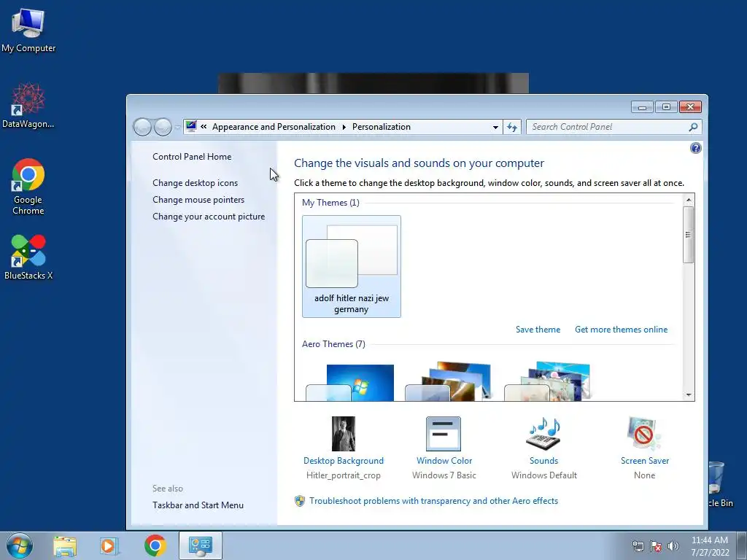The image size is (747, 560).
Task: Open Windows Explorer from the taskbar
Action: pos(65,545)
